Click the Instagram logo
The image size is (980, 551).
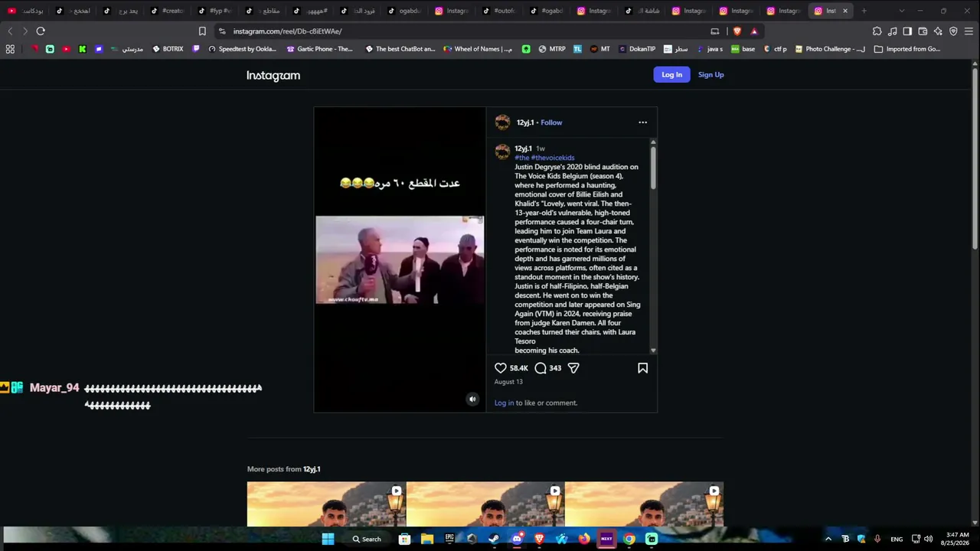pos(273,75)
